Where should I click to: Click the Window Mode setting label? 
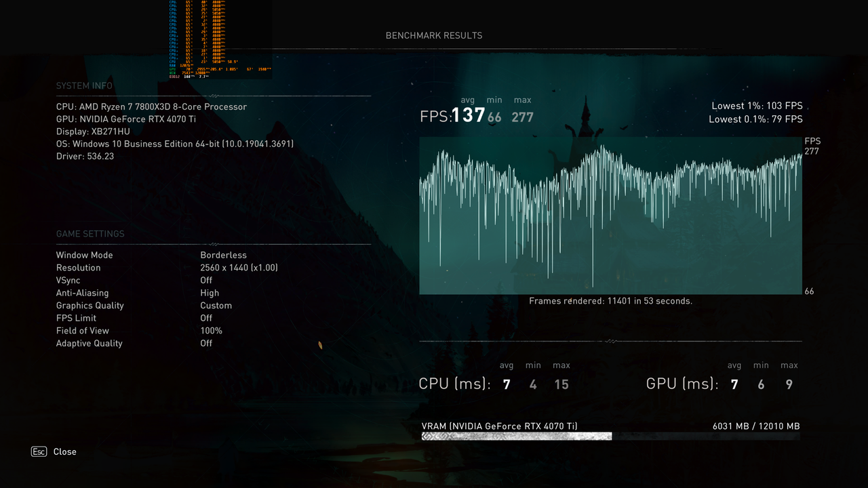[x=84, y=256]
